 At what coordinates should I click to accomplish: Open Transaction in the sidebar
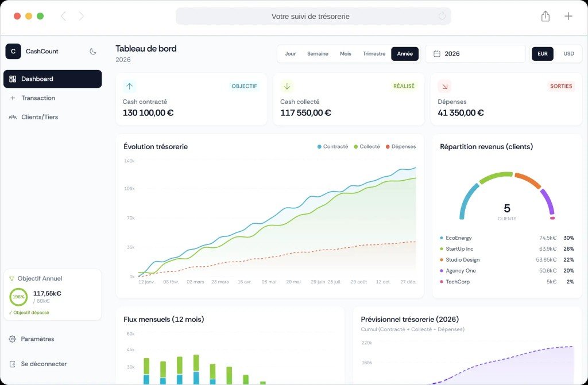tap(38, 98)
